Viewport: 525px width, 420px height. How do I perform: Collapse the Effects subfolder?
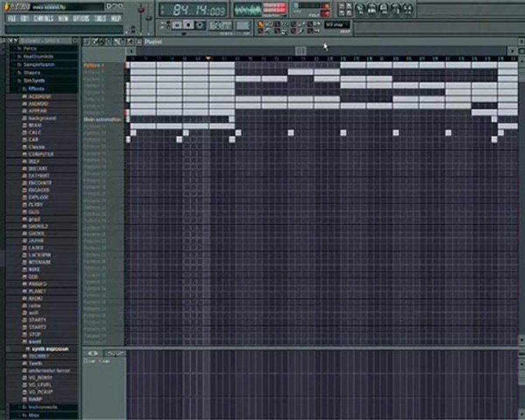[36, 89]
